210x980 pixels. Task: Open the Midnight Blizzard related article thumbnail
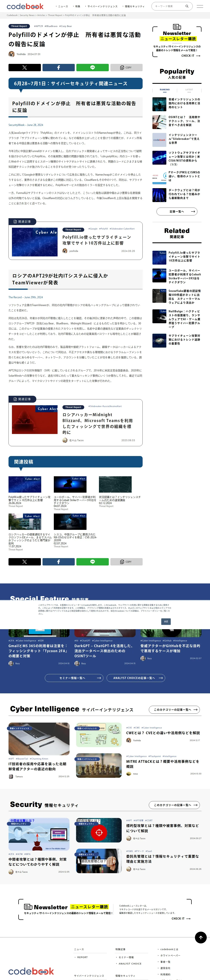(x=35, y=419)
